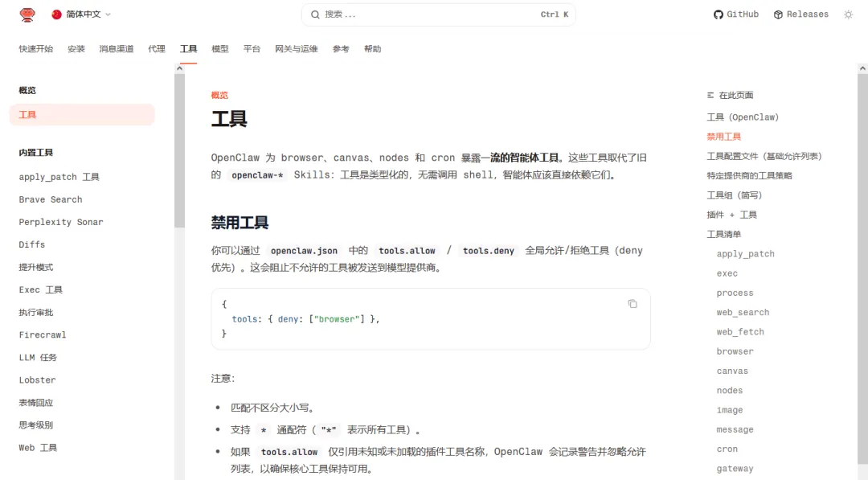Open Lobster sidebar page
The image size is (868, 480).
click(x=37, y=379)
